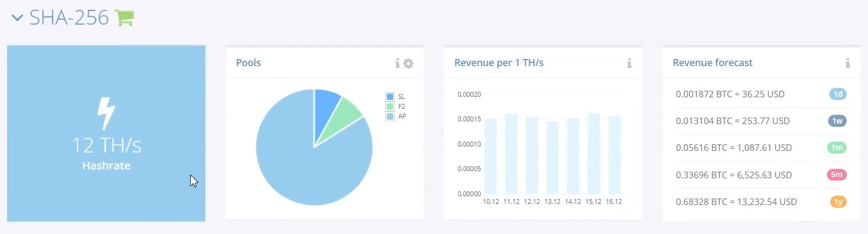
Task: Toggle the SL pool legend swatch
Action: (390, 97)
